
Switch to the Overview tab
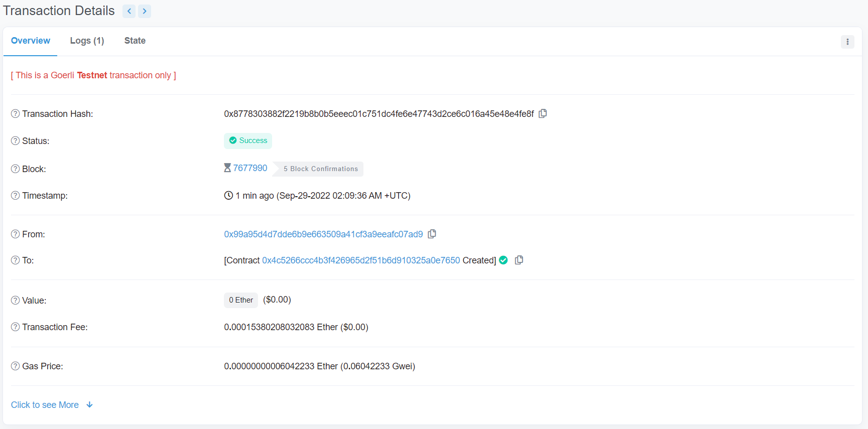point(31,41)
